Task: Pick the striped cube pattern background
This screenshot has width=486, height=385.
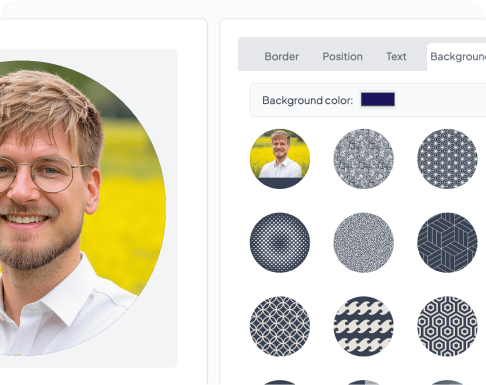Action: point(447,242)
